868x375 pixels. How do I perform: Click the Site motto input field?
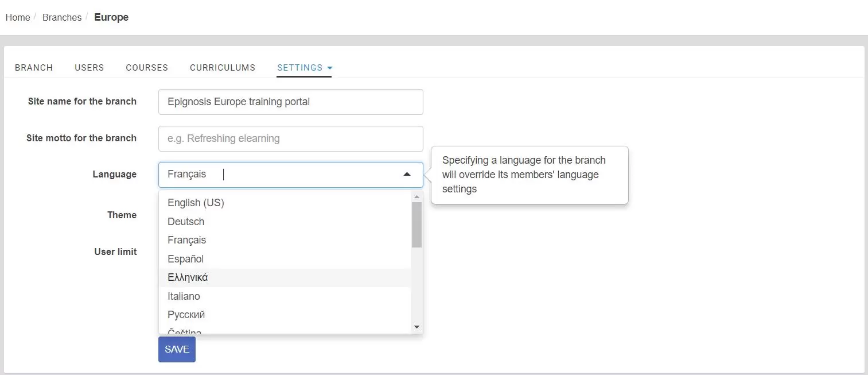(x=290, y=138)
